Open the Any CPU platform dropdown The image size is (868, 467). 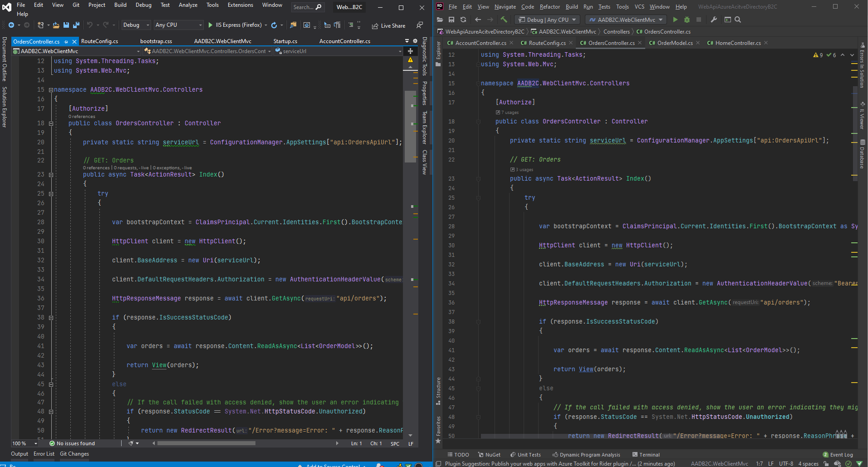pyautogui.click(x=178, y=25)
